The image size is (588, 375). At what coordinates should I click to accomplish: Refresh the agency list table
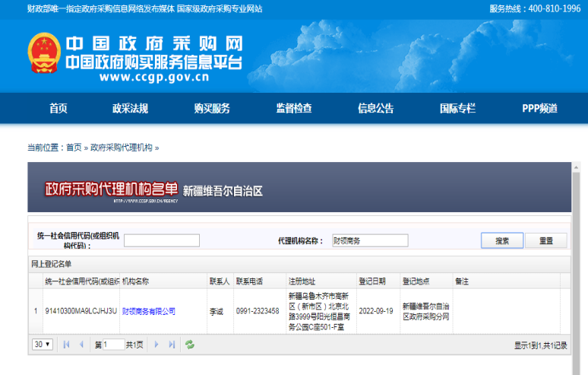[190, 345]
